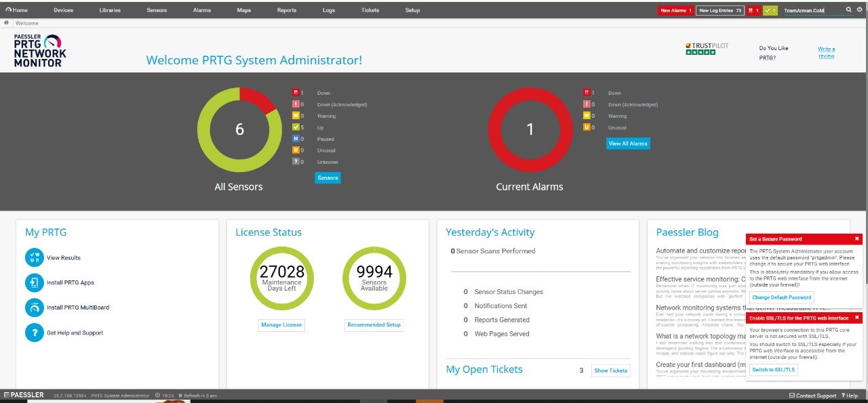
Task: Click the Maintenance Days Left gauge
Action: pos(281,278)
